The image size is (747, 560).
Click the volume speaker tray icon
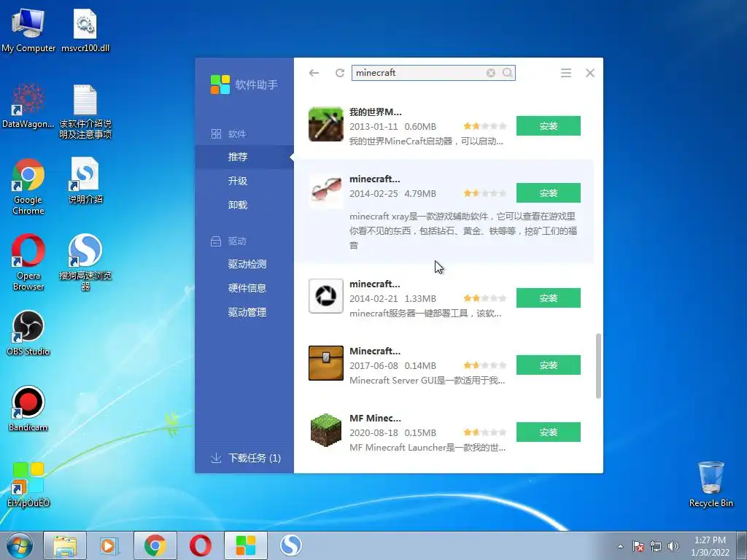(x=673, y=546)
